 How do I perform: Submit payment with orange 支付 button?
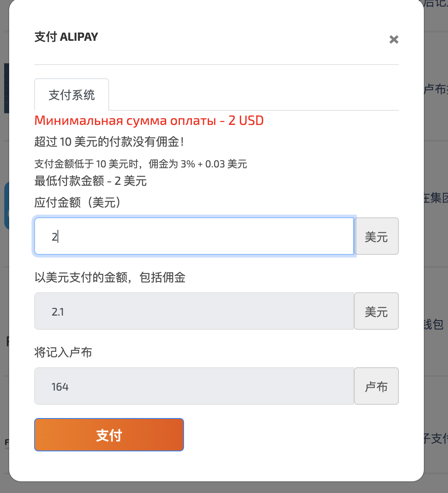[109, 435]
